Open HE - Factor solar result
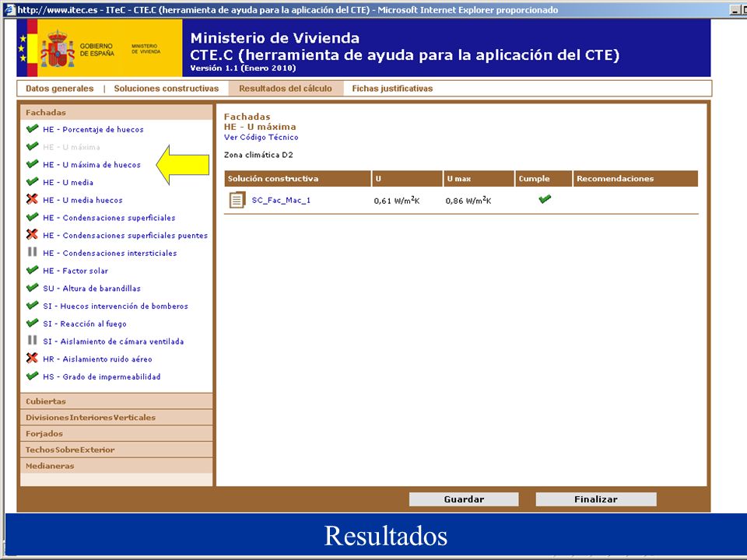The width and height of the screenshot is (747, 560). point(75,271)
